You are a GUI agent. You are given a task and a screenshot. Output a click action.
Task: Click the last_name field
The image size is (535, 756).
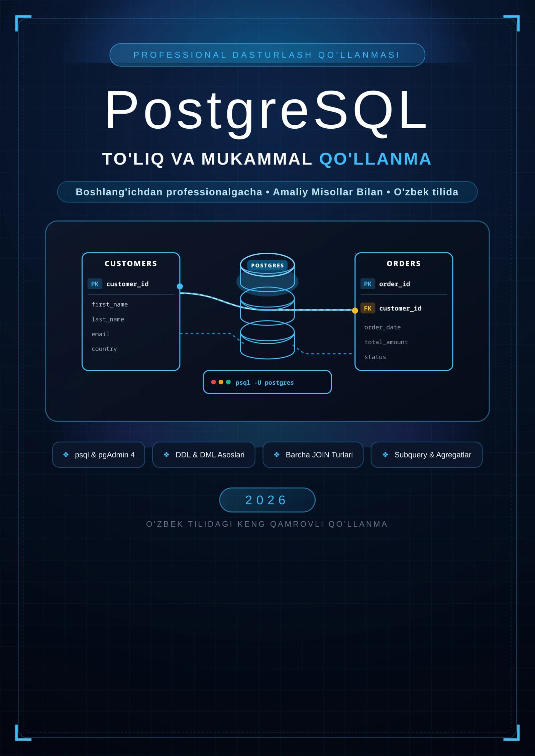(x=108, y=319)
